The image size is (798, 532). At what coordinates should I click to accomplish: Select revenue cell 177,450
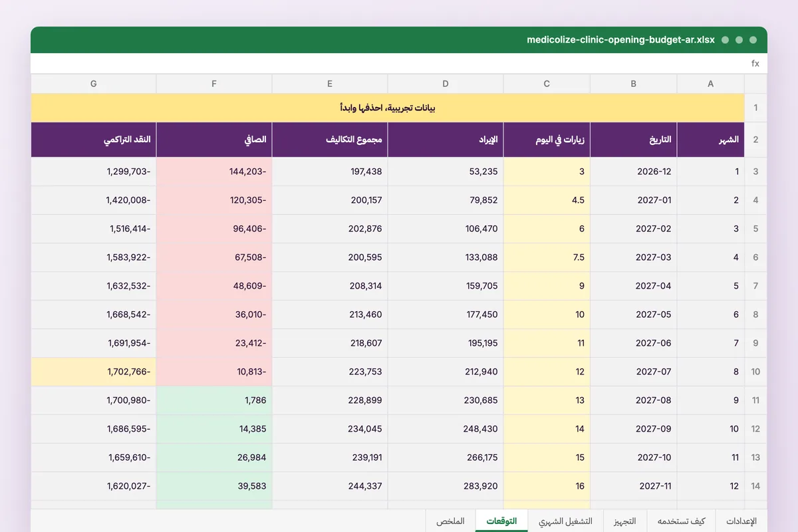coord(446,315)
